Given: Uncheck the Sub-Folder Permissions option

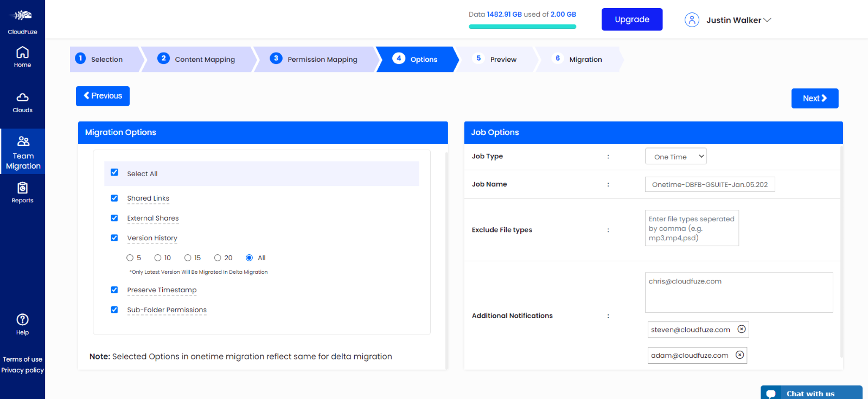Looking at the screenshot, I should (x=114, y=310).
